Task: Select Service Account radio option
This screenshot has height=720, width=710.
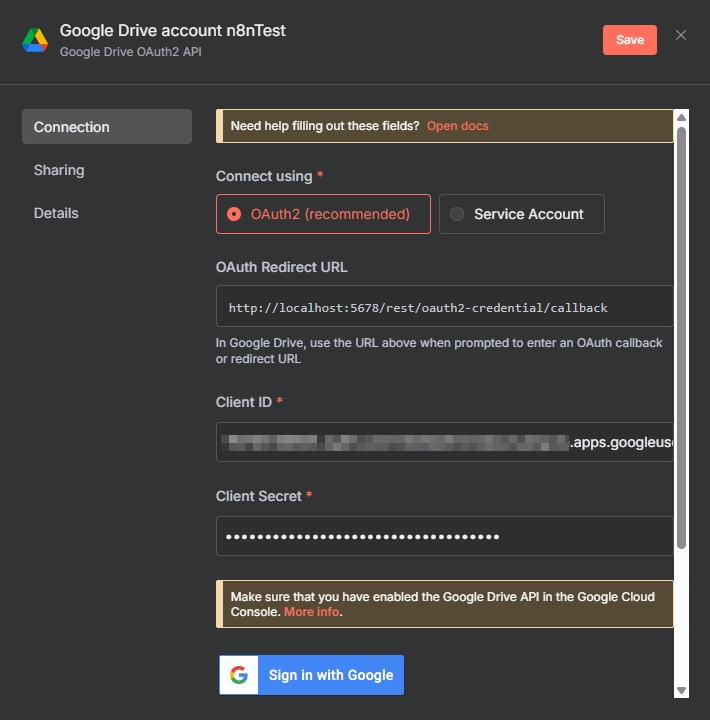Action: tap(522, 214)
